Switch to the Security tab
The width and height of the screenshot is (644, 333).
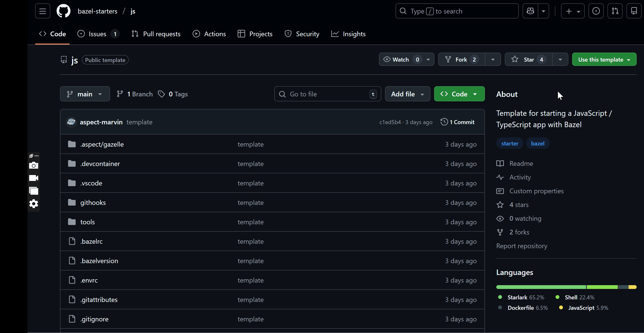(x=302, y=34)
